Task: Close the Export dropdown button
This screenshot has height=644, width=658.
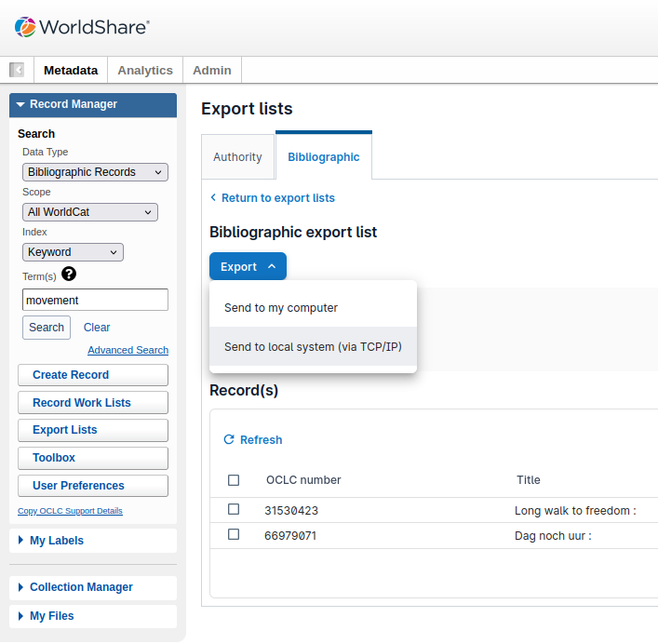Action: (x=248, y=266)
